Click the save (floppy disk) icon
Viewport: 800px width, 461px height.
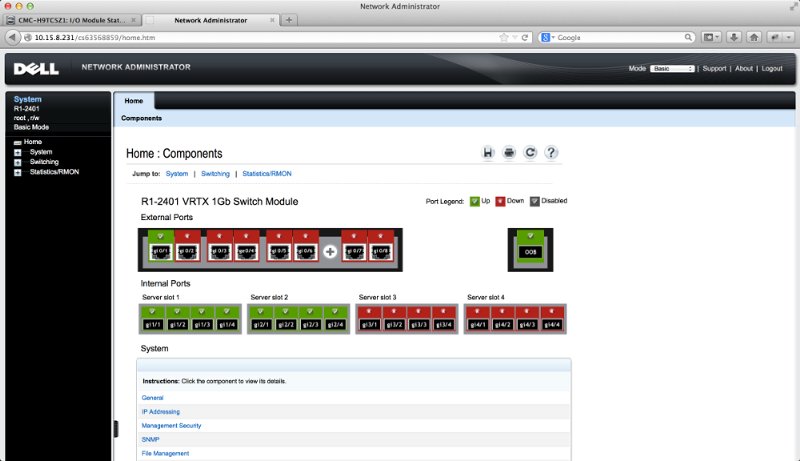[x=488, y=152]
